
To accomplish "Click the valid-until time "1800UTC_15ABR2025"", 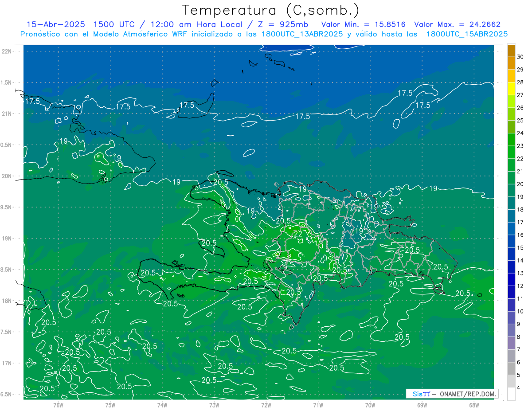I will point(467,34).
